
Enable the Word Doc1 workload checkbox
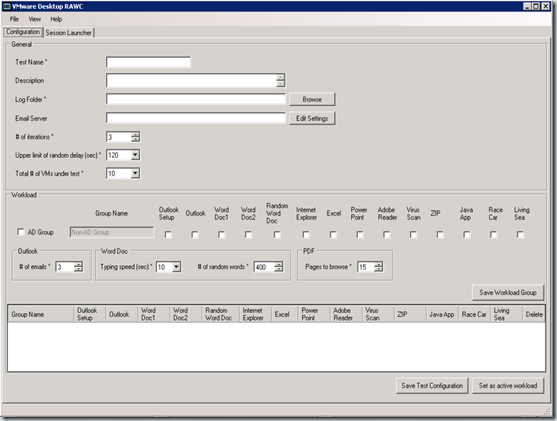[221, 235]
